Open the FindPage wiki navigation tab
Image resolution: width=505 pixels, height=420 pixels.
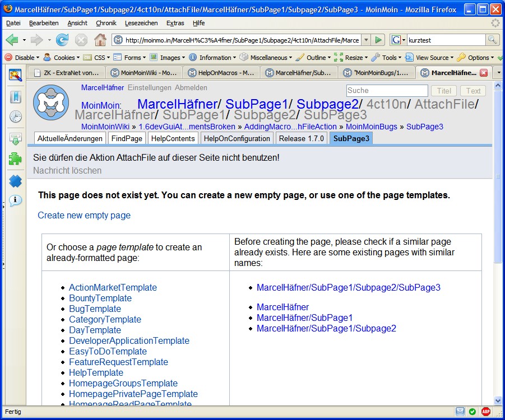coord(127,138)
